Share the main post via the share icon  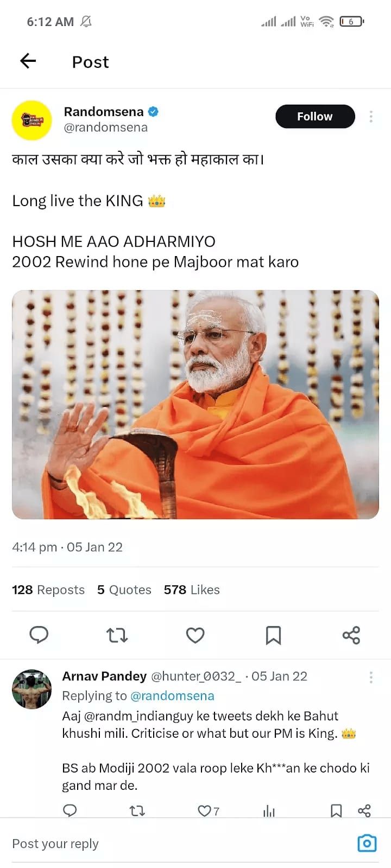(351, 635)
